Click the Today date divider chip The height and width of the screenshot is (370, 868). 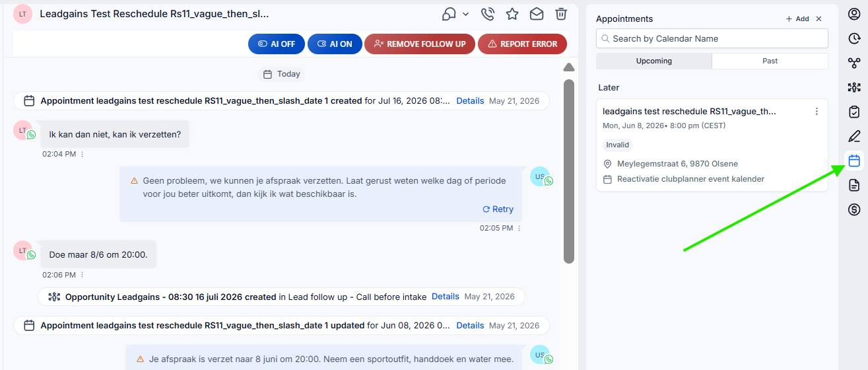pyautogui.click(x=281, y=74)
